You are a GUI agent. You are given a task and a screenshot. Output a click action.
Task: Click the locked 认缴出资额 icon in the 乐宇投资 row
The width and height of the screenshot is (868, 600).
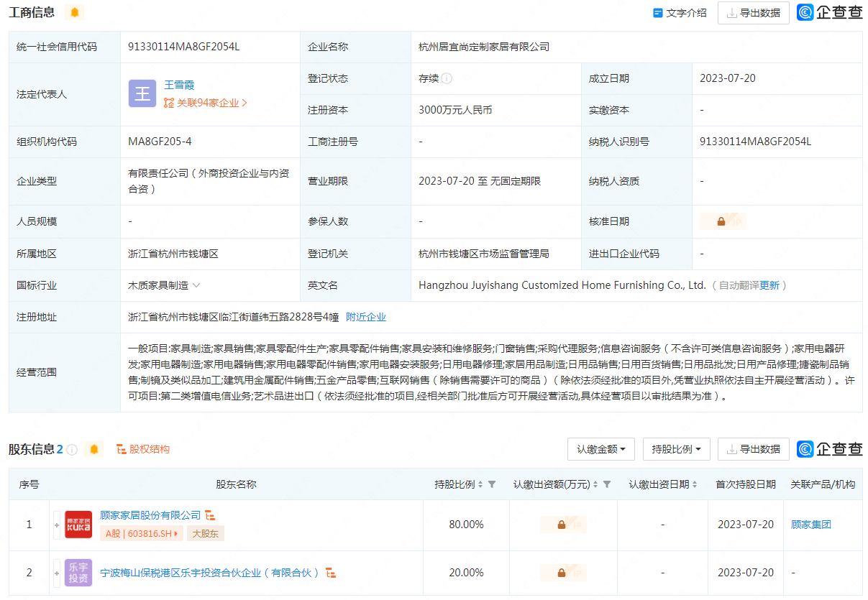[563, 573]
